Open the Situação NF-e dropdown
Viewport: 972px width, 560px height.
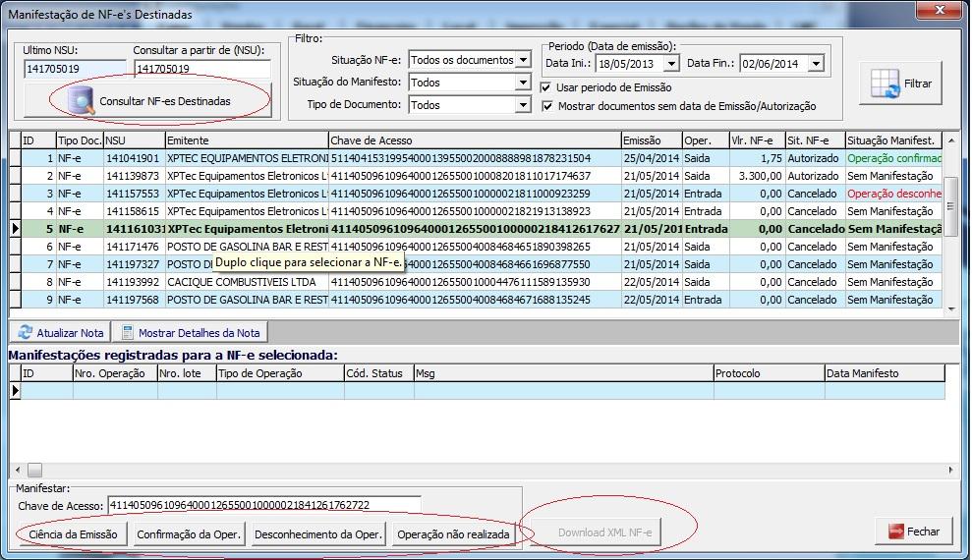[524, 60]
